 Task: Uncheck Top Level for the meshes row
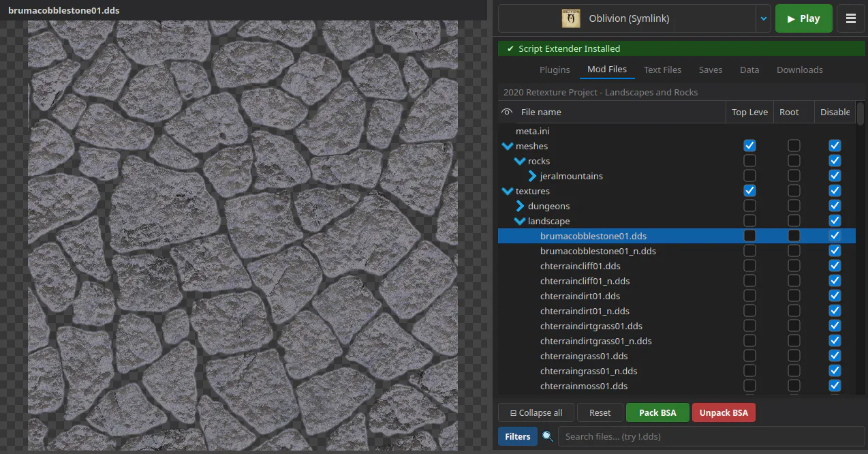click(x=749, y=146)
